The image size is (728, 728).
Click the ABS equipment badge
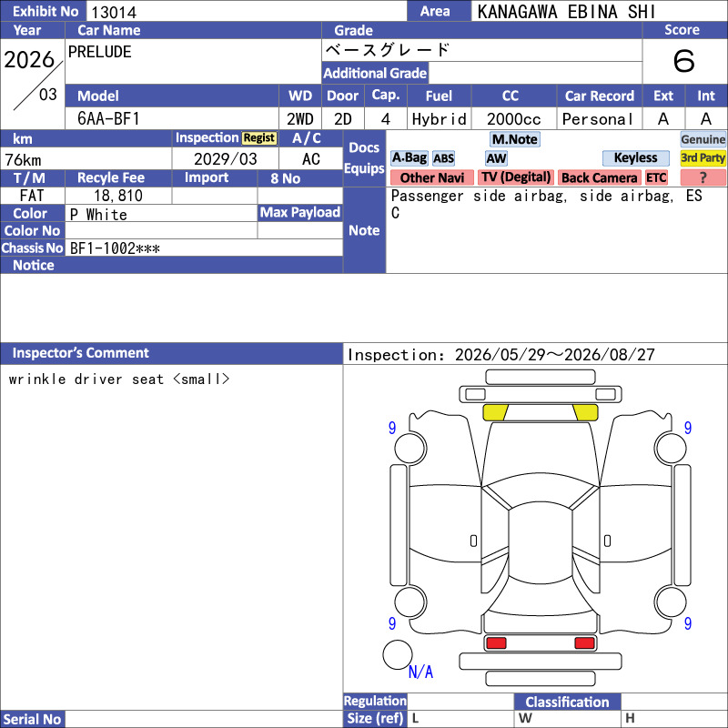pos(443,158)
